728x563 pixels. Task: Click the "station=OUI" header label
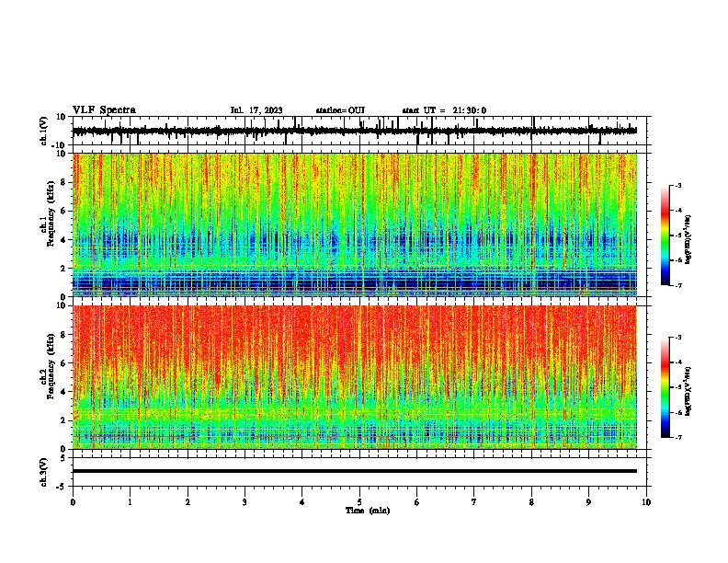[340, 110]
